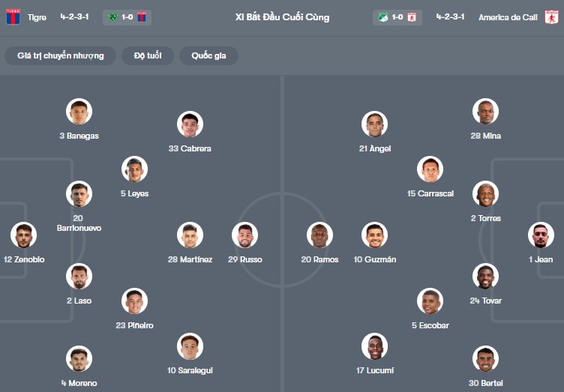The width and height of the screenshot is (564, 392).
Task: Click the Tigre team crest icon
Action: [x=13, y=17]
